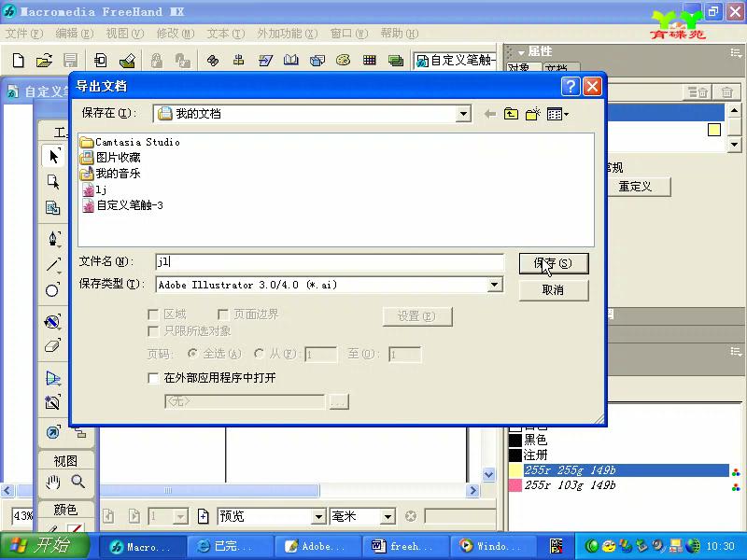Select the Eraser tool

click(52, 346)
